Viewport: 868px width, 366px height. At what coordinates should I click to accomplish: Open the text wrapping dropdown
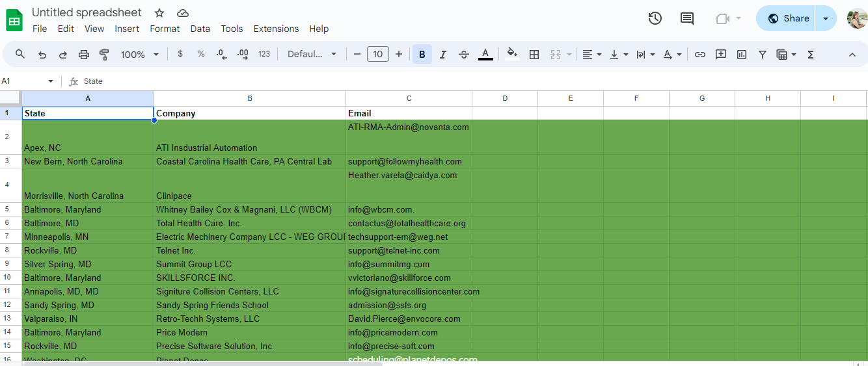645,55
